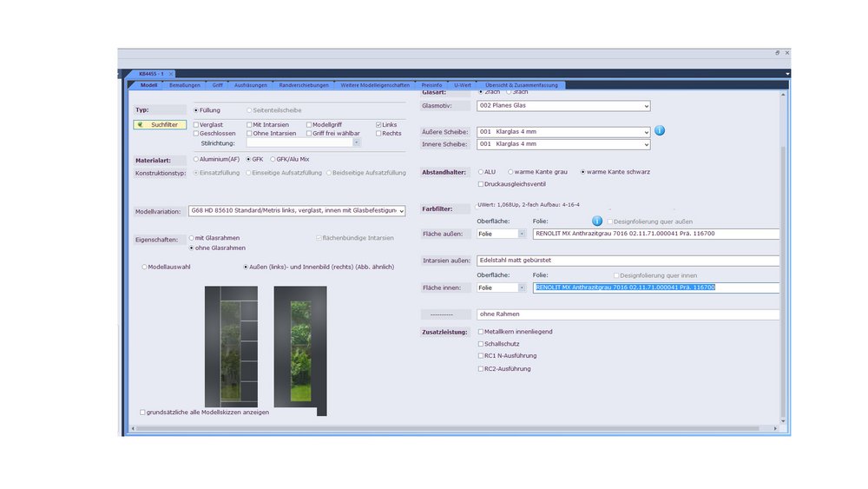Enable Druckausgleichsventil checkbox
This screenshot has height=489, width=868.
coord(481,184)
